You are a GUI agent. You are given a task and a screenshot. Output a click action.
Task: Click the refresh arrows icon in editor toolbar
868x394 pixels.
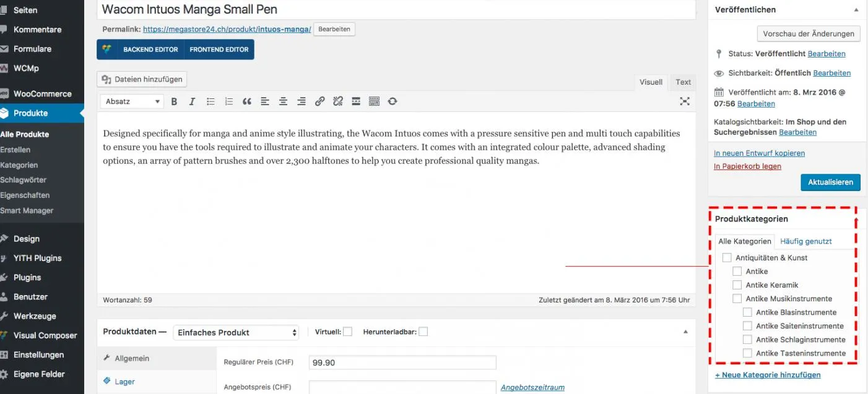tap(393, 101)
